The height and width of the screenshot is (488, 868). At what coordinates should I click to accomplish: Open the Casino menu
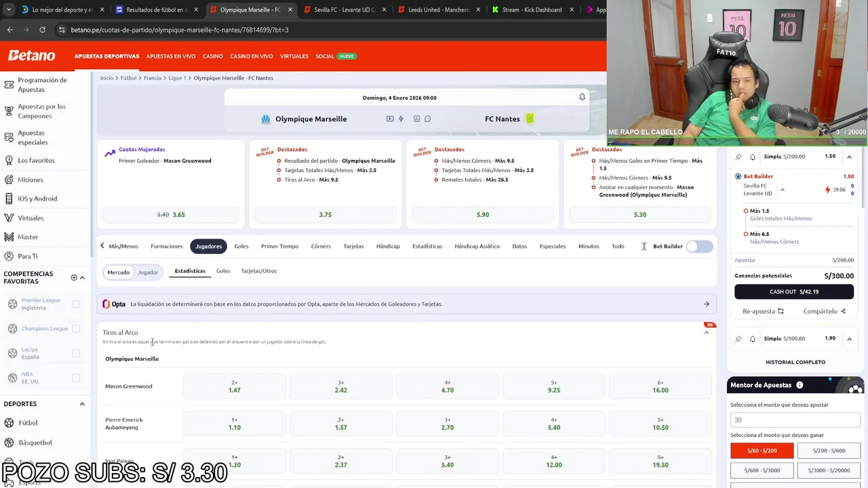coord(213,56)
